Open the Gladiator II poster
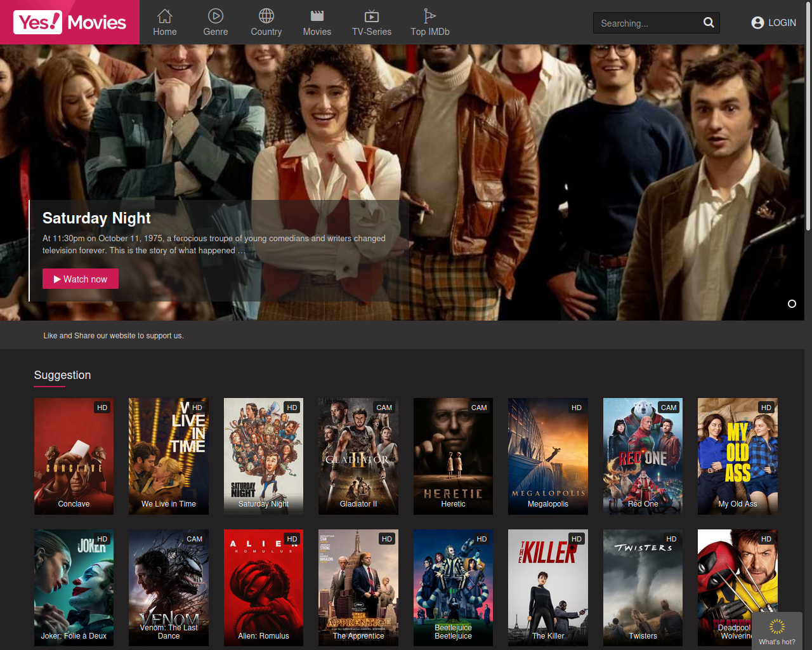Image resolution: width=812 pixels, height=650 pixels. 358,456
